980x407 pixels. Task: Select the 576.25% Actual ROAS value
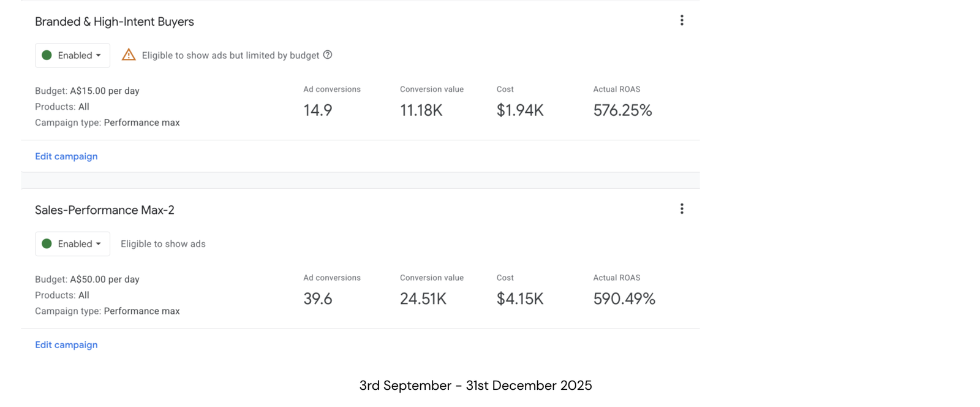coord(622,110)
